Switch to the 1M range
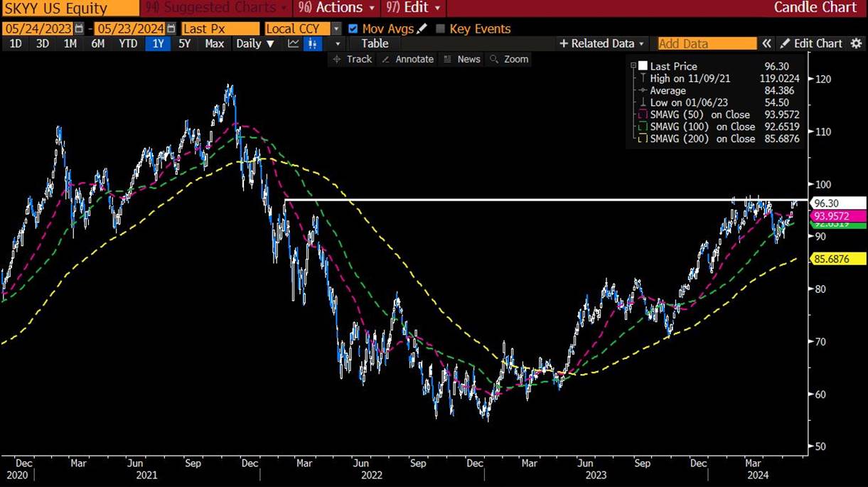 point(70,43)
